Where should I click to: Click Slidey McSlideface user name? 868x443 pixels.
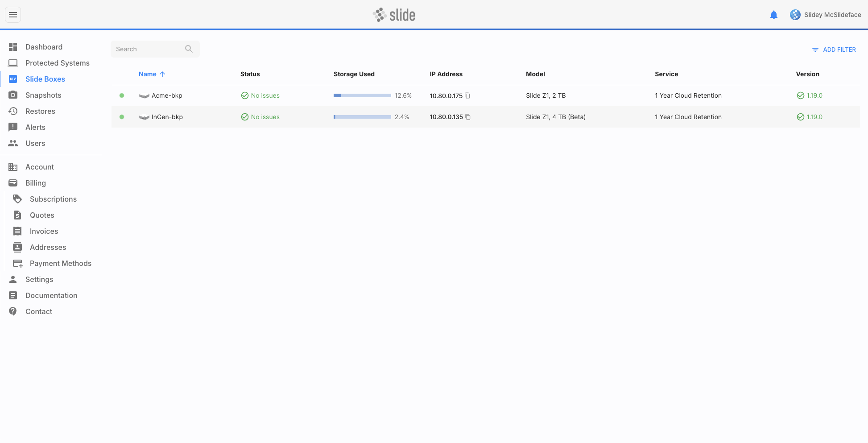[x=832, y=15]
